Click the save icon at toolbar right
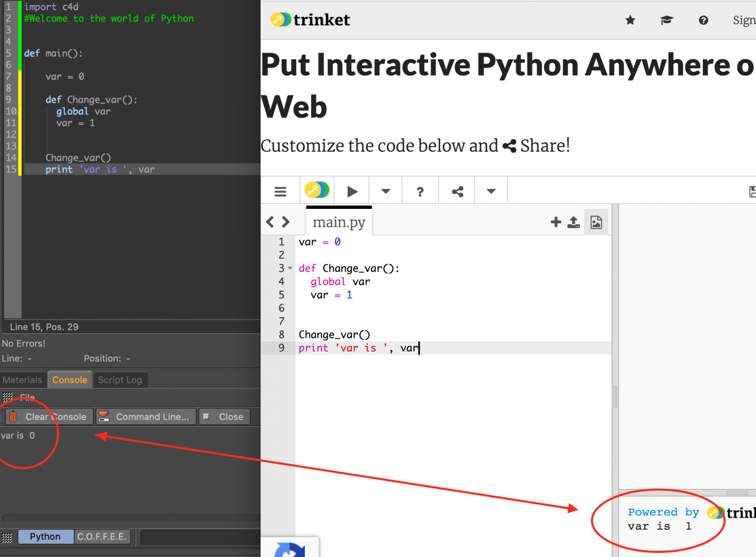This screenshot has width=756, height=557. pos(752,192)
